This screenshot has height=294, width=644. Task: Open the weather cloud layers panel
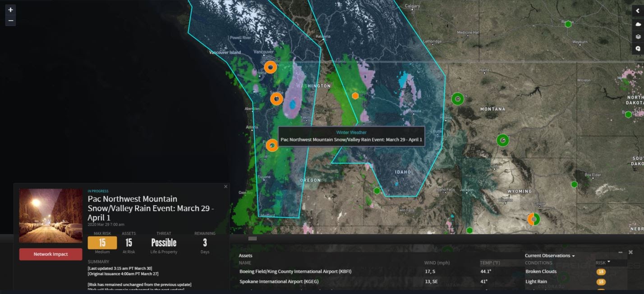(638, 24)
